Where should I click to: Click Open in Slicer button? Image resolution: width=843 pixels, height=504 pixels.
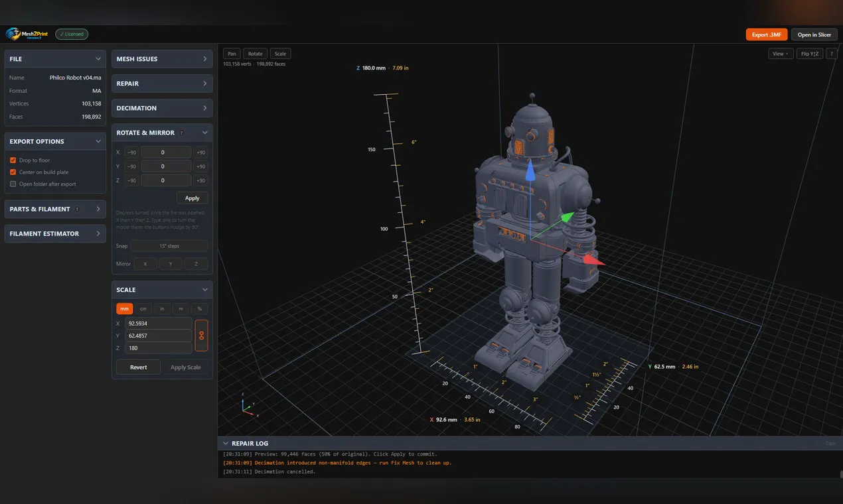pyautogui.click(x=814, y=34)
